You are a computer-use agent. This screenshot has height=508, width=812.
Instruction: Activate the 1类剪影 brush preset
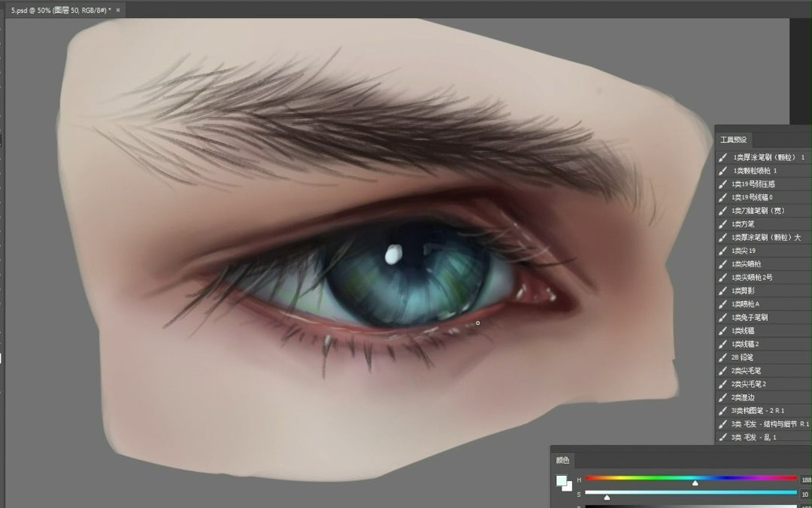point(764,291)
